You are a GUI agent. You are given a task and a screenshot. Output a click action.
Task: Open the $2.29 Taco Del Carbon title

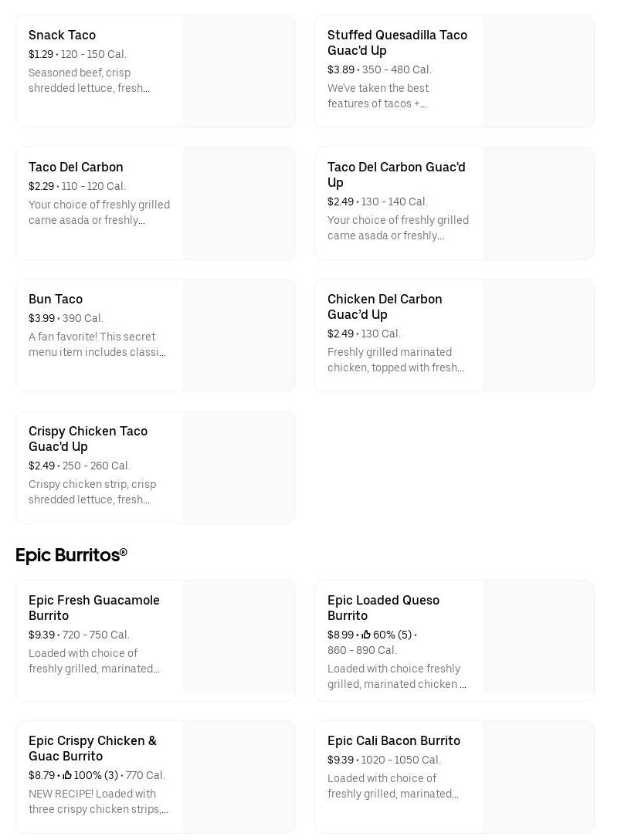pos(76,167)
